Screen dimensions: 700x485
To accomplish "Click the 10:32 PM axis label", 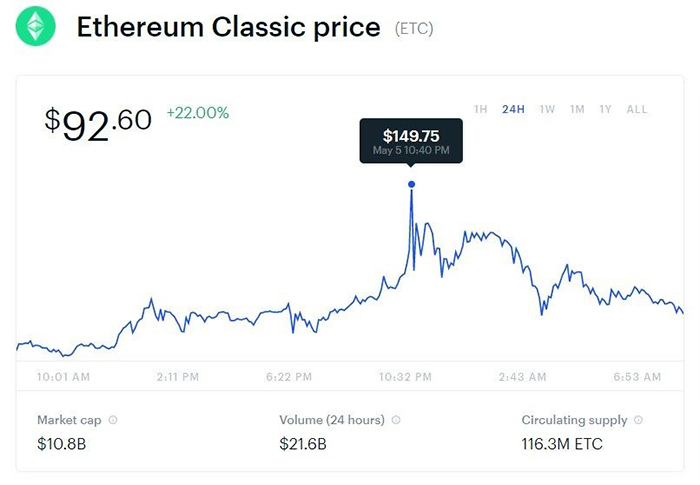I will click(x=405, y=377).
